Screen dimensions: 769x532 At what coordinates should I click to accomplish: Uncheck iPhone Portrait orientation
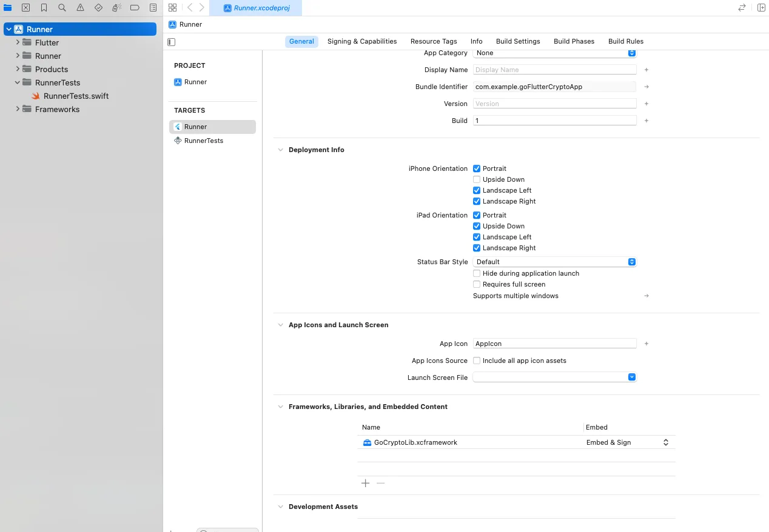tap(477, 168)
